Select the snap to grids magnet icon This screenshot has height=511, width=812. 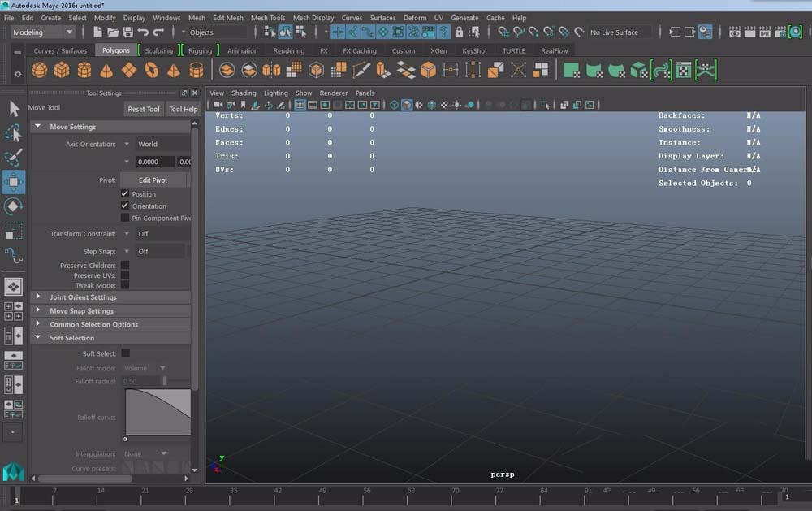338,32
